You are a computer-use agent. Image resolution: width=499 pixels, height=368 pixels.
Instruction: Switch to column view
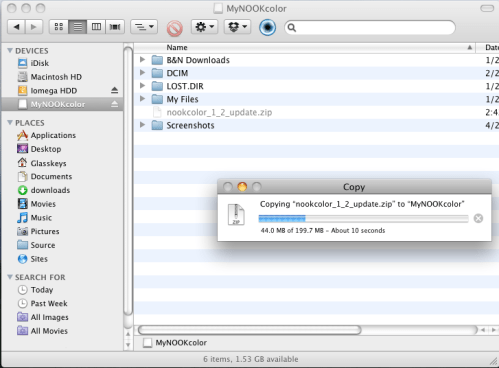click(x=96, y=27)
